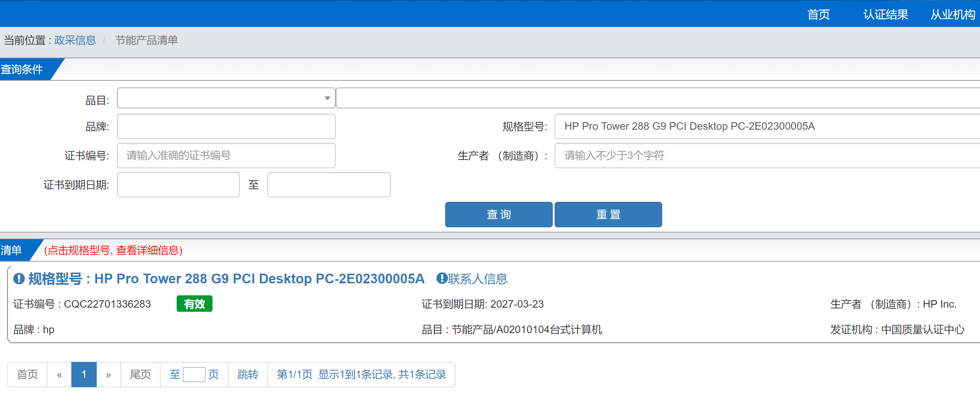Open the HP Pro Tower 288 G9 model details link
This screenshot has width=980, height=394.
(x=226, y=279)
